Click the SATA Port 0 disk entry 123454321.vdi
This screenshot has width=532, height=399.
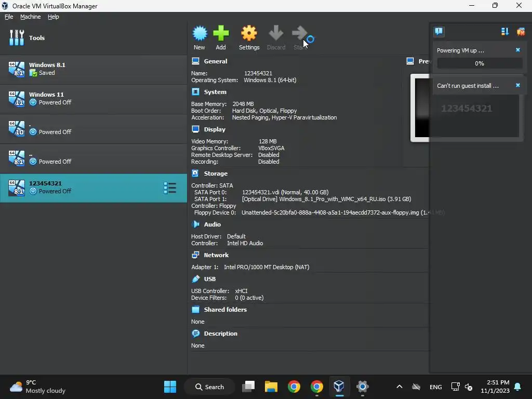(285, 192)
